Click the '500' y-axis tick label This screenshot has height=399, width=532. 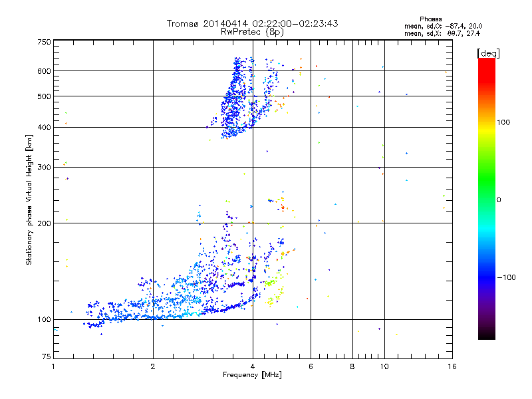point(45,96)
